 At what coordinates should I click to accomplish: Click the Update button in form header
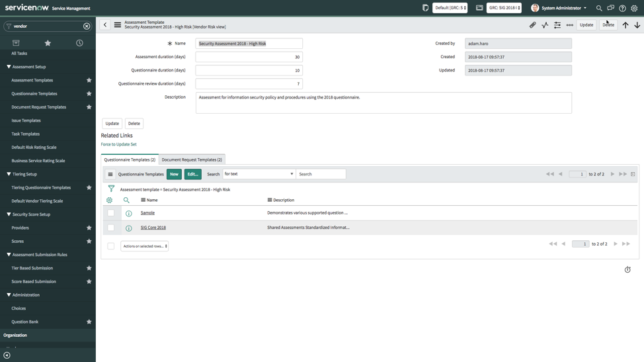(586, 25)
